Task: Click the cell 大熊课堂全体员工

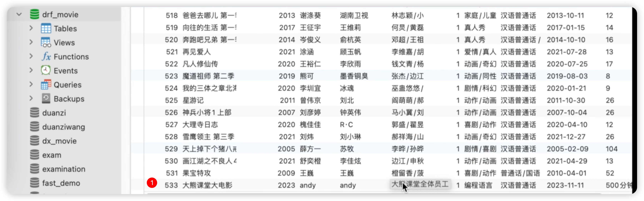Action: [420, 184]
